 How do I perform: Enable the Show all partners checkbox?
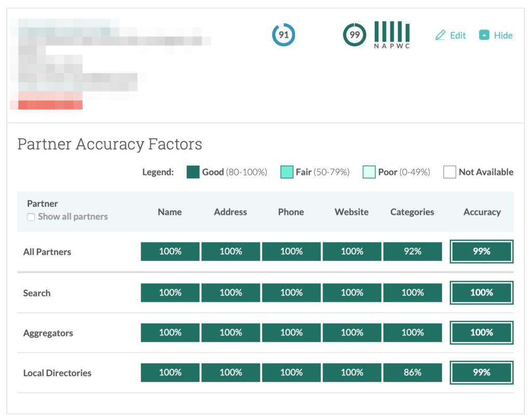[x=31, y=217]
